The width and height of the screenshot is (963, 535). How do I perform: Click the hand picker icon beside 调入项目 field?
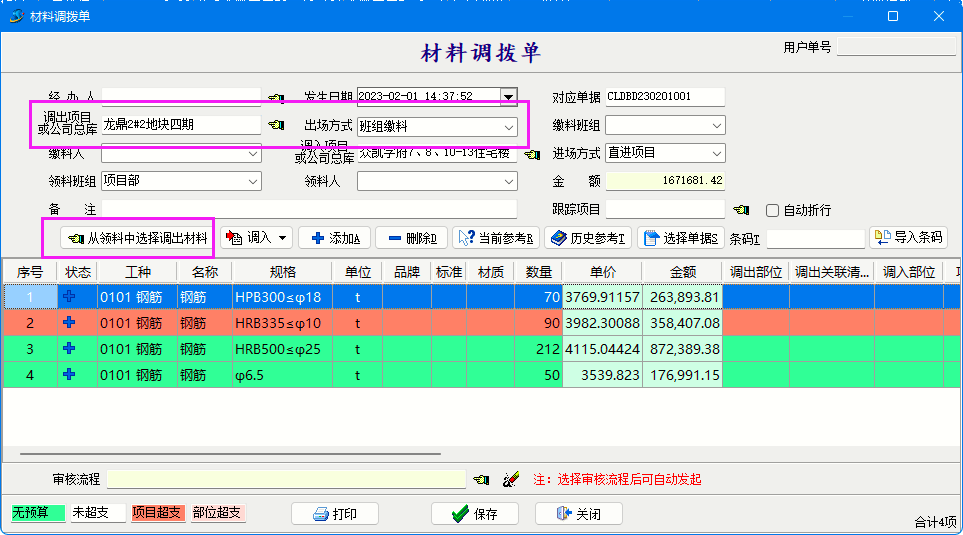point(532,154)
